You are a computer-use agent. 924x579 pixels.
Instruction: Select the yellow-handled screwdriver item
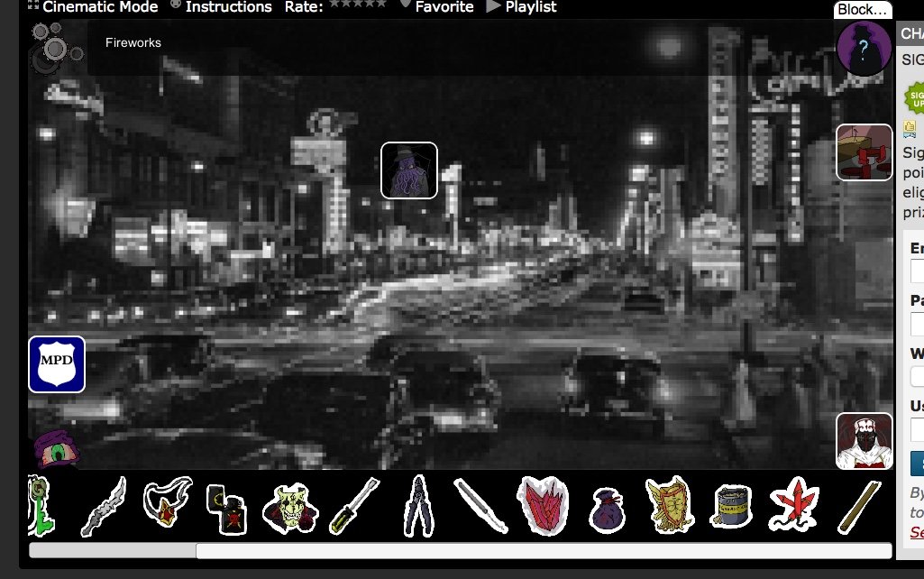pyautogui.click(x=354, y=506)
